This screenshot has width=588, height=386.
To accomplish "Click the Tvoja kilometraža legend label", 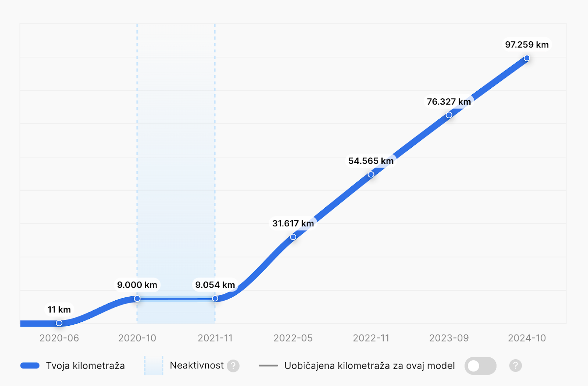I will click(85, 366).
